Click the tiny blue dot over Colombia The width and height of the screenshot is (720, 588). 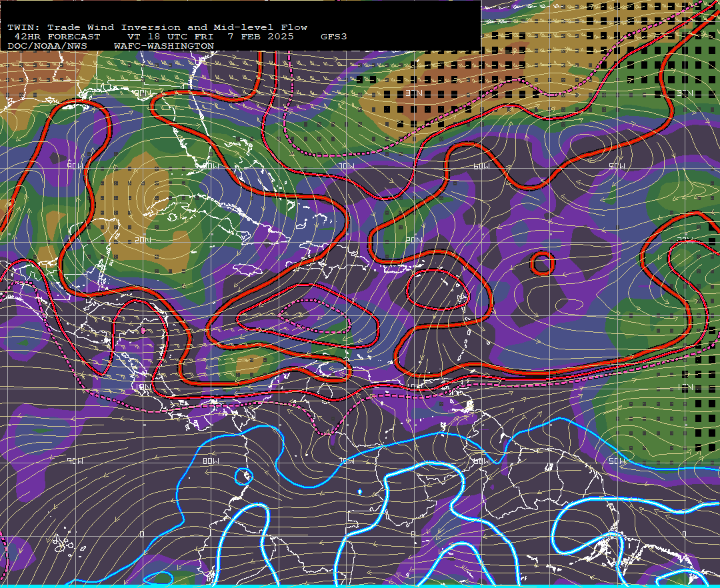point(359,492)
